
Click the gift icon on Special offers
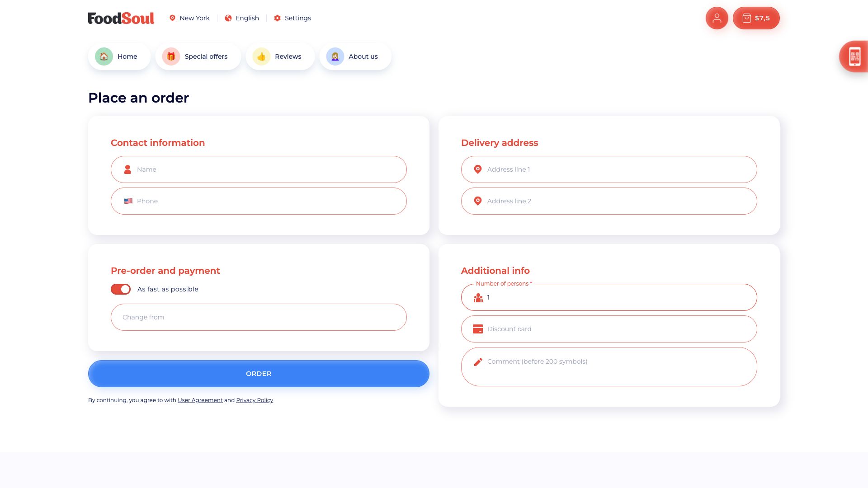(x=170, y=56)
